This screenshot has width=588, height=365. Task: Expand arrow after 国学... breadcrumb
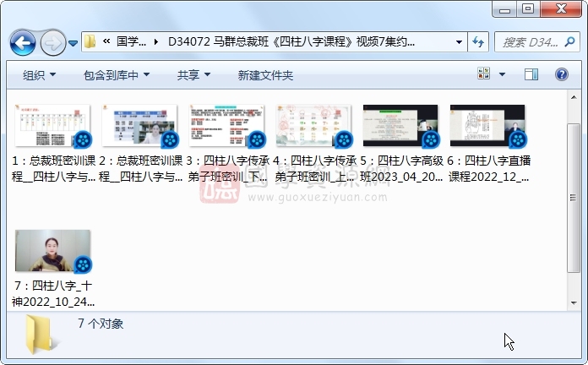tap(156, 41)
